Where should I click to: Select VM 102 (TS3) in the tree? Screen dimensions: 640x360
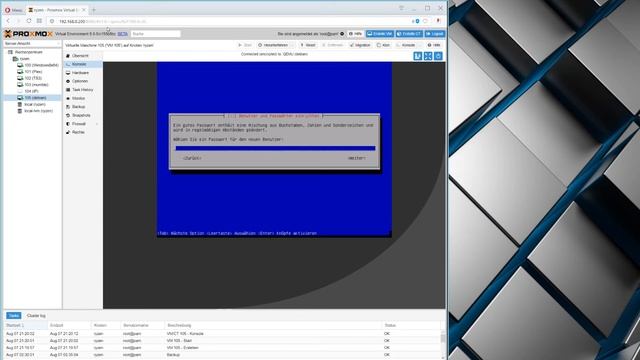(x=33, y=78)
